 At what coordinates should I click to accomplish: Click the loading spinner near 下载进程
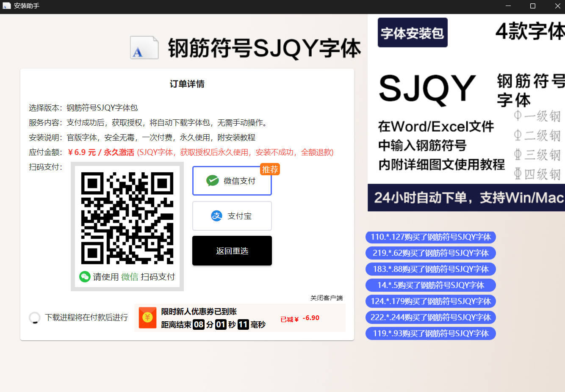coord(34,317)
